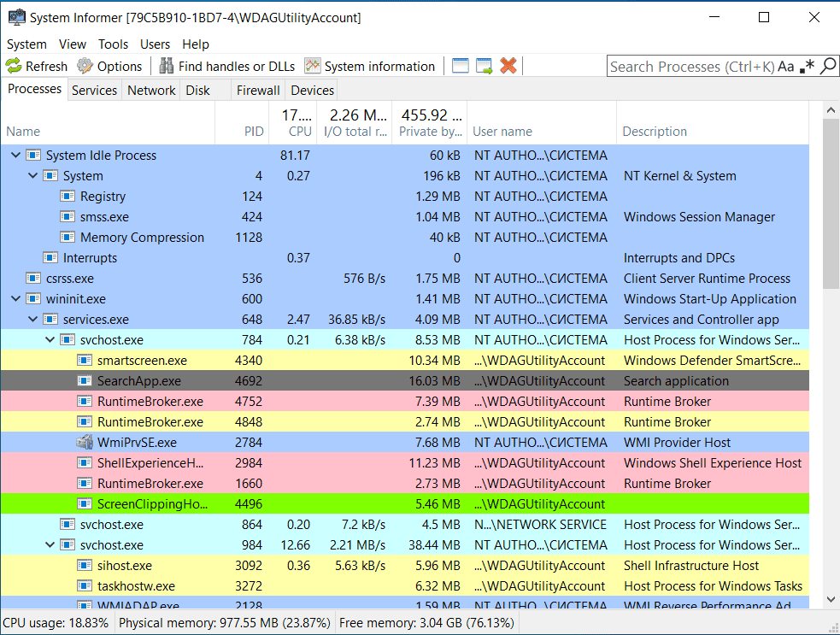
Task: Sort by I/O total rate column
Action: click(355, 123)
